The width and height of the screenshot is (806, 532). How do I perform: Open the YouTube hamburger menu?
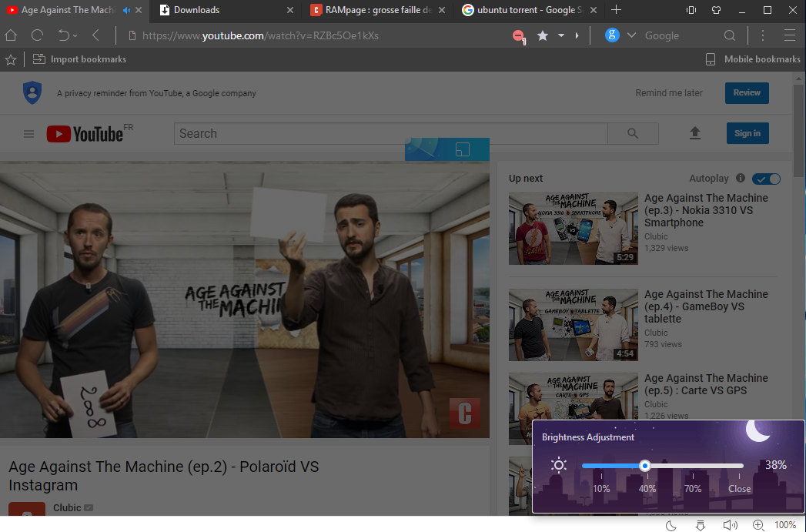(x=28, y=133)
